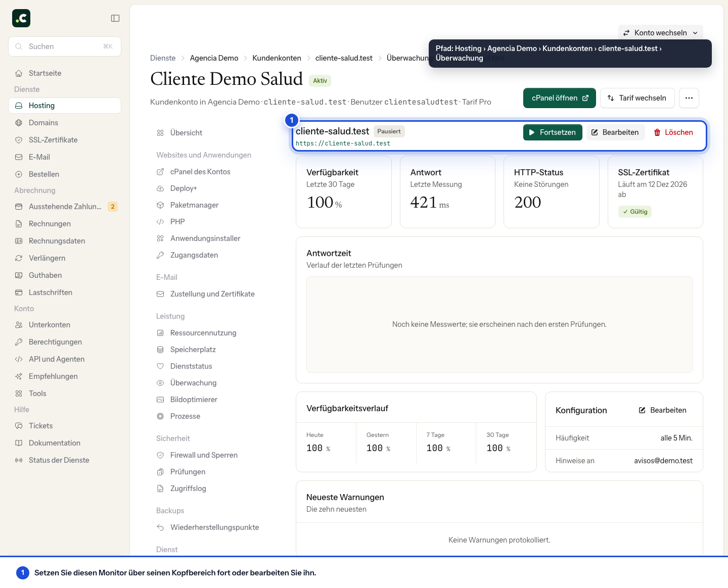
Task: Edit Konfiguration via its Bearbeiten button
Action: 663,410
